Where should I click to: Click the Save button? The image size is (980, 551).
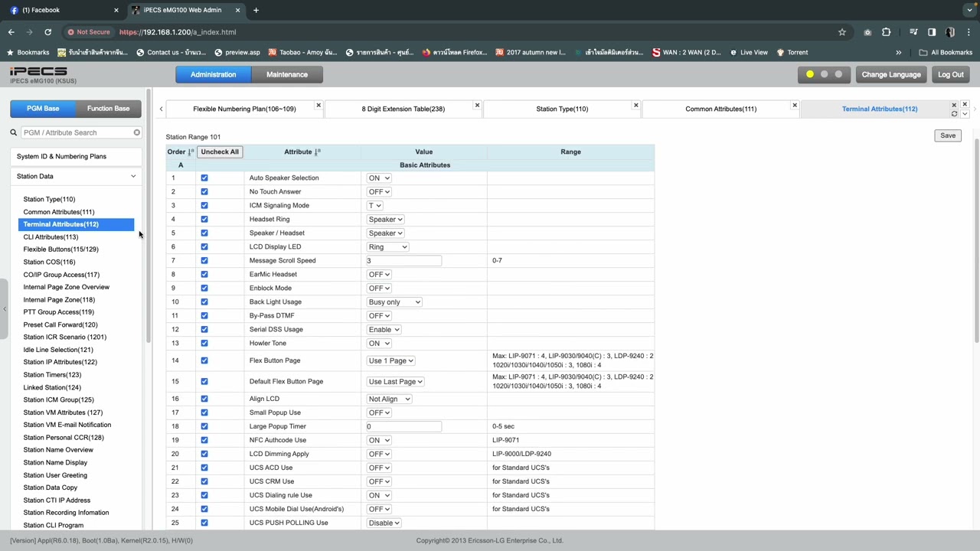coord(948,135)
